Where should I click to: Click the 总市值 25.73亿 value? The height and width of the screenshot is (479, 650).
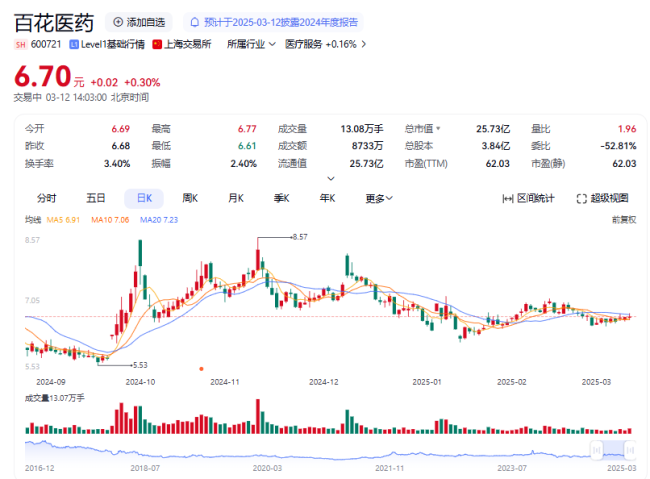tap(493, 129)
